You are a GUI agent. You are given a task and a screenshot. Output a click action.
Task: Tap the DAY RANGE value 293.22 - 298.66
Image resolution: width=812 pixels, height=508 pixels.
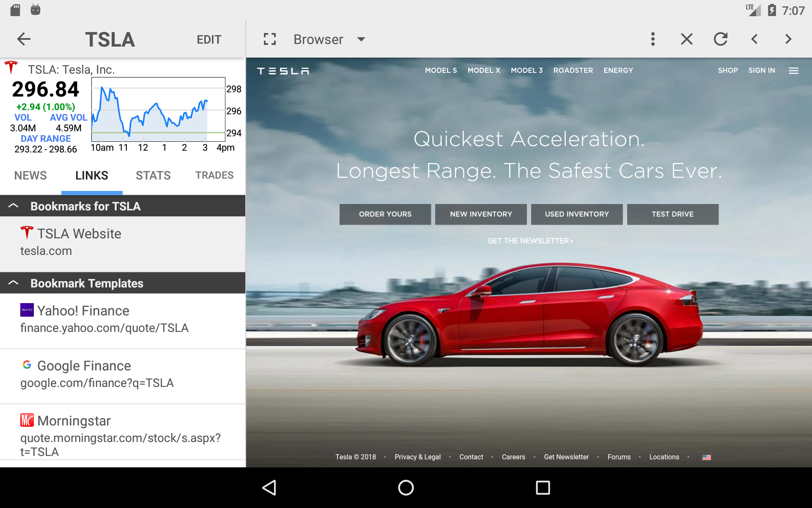coord(46,149)
